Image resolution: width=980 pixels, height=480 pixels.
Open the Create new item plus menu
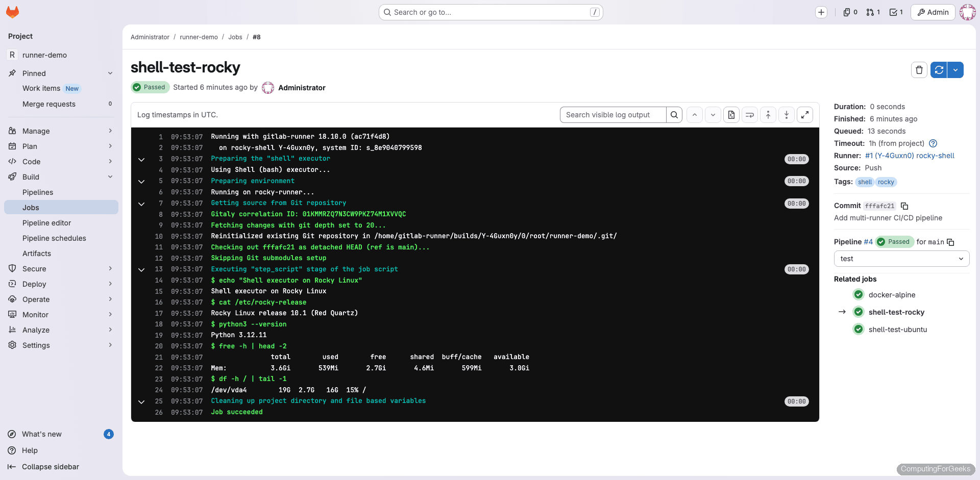click(821, 12)
